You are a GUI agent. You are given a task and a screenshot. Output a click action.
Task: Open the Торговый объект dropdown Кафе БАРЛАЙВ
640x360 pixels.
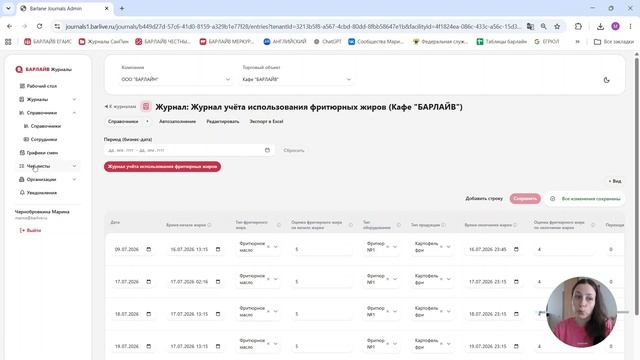point(296,79)
